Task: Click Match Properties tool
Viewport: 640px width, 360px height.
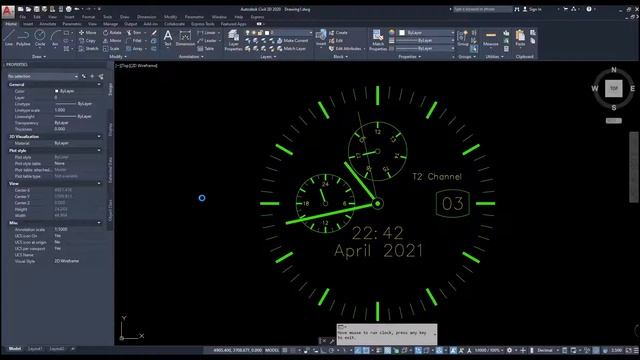Action: pos(378,40)
